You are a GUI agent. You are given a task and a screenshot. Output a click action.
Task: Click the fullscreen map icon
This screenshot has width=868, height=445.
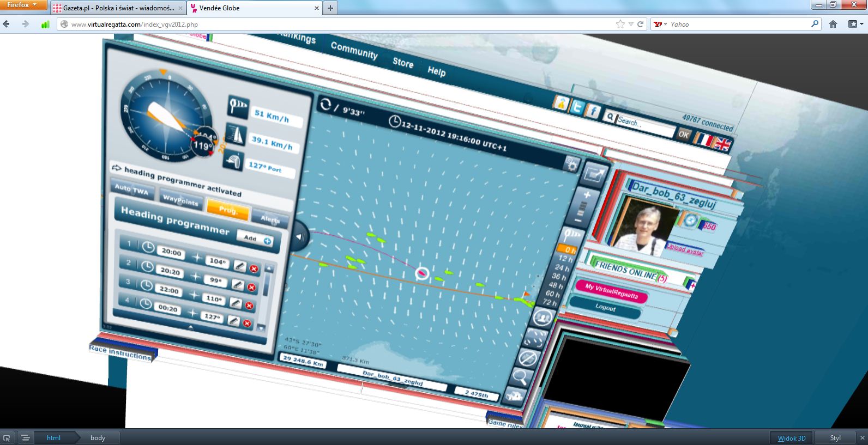tap(595, 175)
